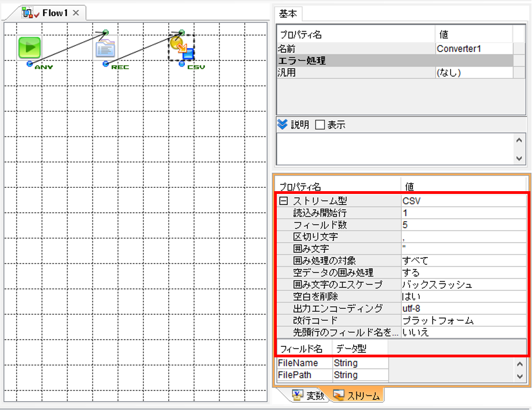Click the stream panel 値 column header
Viewport: 532px width, 410px height.
[x=463, y=187]
